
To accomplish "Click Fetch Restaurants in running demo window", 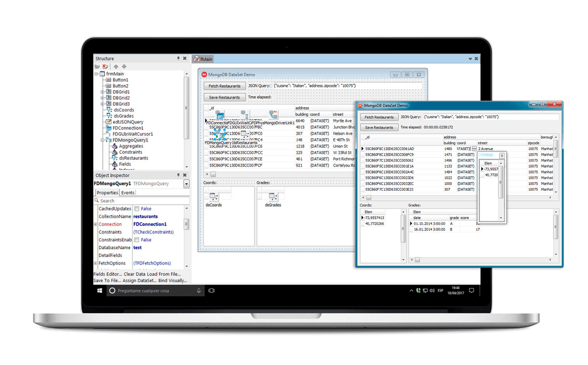I will click(x=379, y=117).
